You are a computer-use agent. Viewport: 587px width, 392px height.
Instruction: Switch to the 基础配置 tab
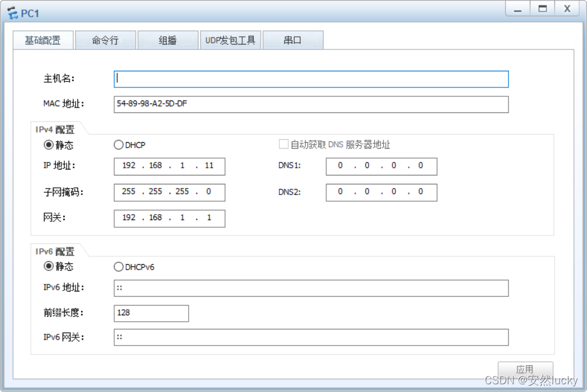43,40
